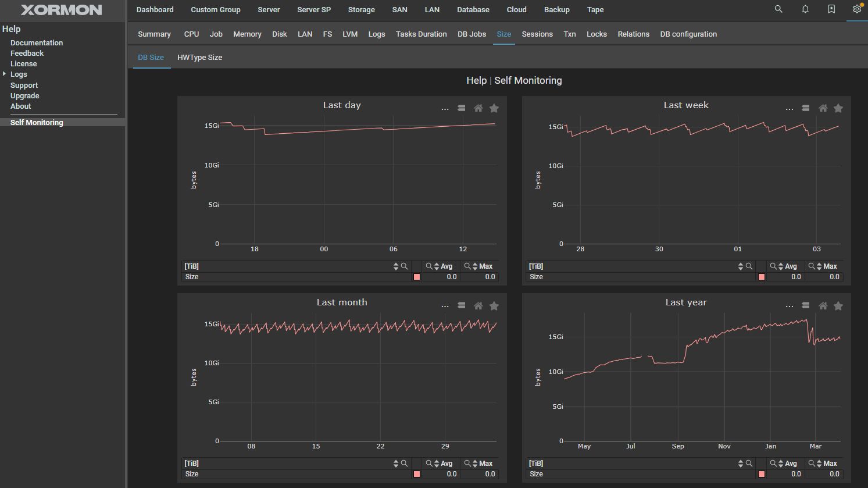Expand the Logs tree item in sidebar
The height and width of the screenshot is (488, 868).
click(5, 74)
